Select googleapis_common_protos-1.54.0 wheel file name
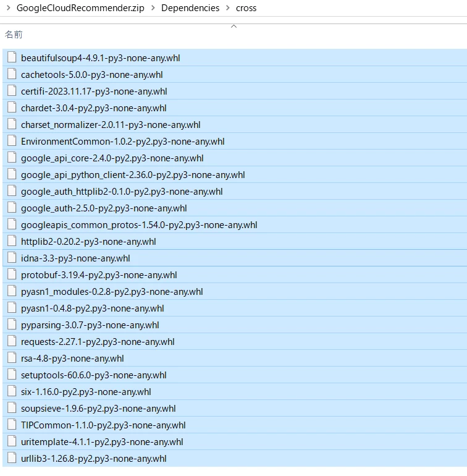Screen dimensions: 467x476 point(139,225)
